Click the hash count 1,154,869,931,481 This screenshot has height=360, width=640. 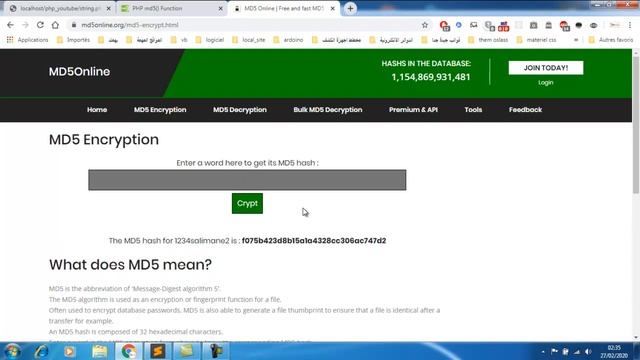click(431, 77)
